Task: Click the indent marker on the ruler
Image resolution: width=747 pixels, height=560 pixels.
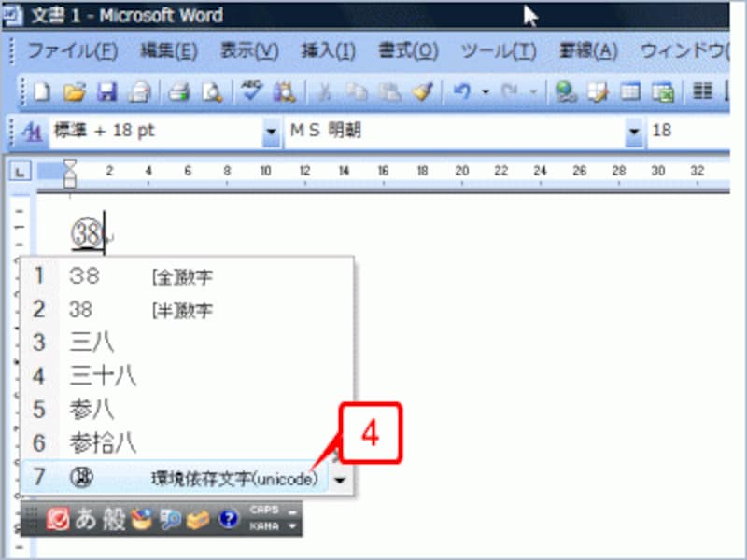Action: (70, 174)
